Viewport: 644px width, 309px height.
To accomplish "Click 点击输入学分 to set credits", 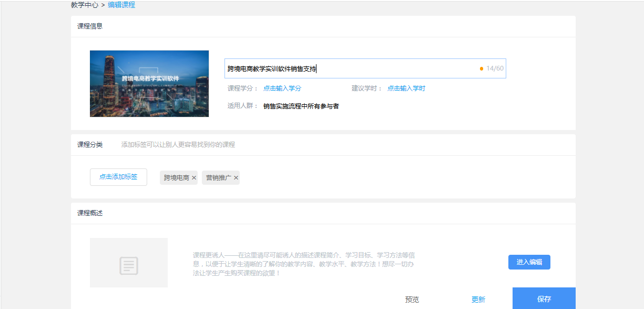I will point(282,88).
